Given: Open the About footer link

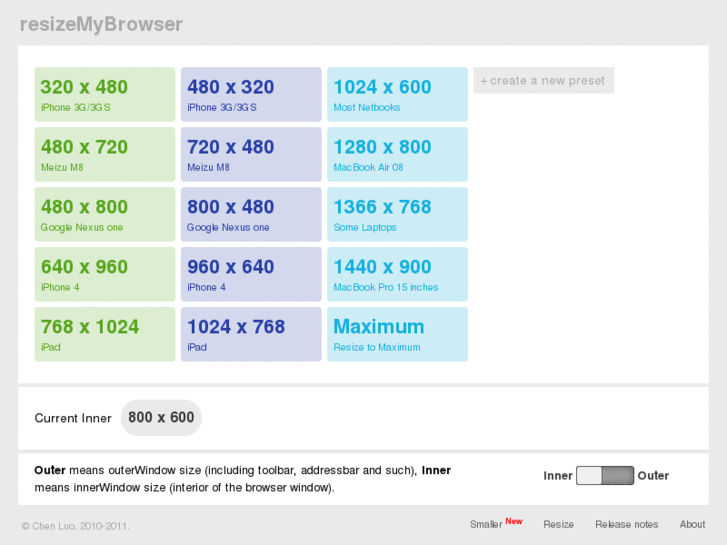Looking at the screenshot, I should [692, 525].
